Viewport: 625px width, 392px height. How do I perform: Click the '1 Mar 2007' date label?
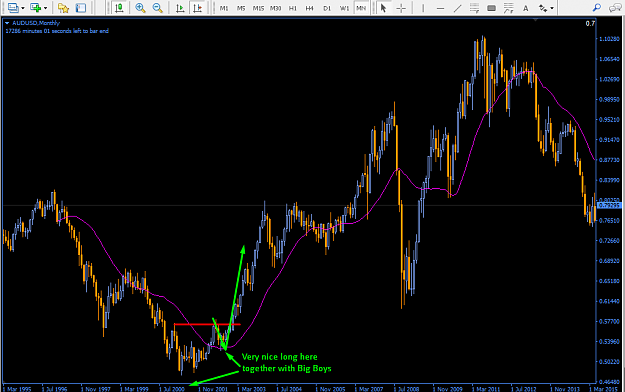coord(369,389)
